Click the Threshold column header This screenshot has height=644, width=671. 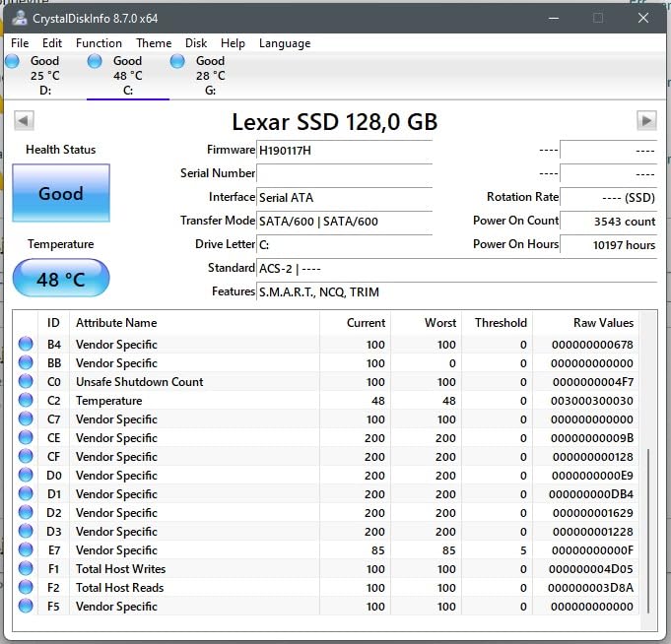coord(498,323)
